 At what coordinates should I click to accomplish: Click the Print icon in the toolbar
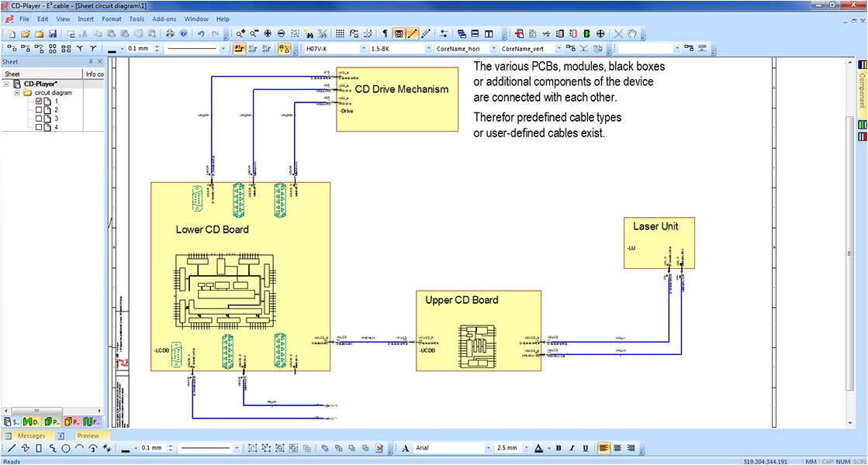[x=170, y=34]
